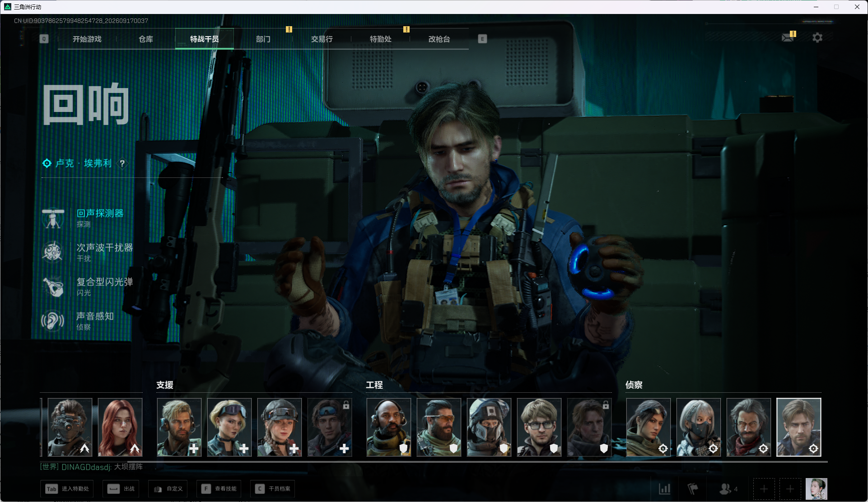
Task: Click the question mark beside 卢克·埃弗利
Action: coord(122,163)
